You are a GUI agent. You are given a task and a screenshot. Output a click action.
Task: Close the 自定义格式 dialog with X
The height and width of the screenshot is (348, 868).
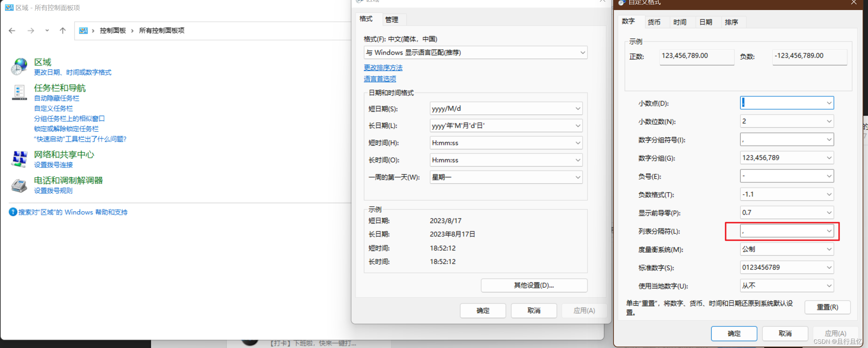click(x=854, y=3)
